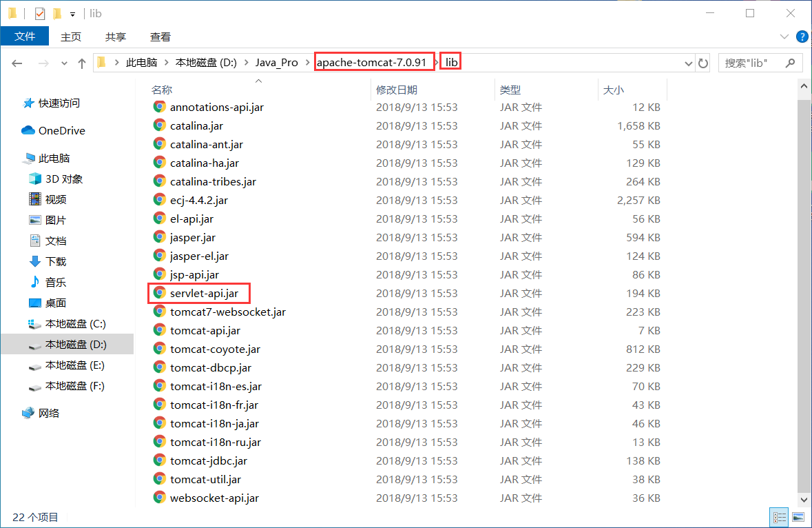
Task: Navigate to Java_Pro breadcrumb
Action: [x=277, y=63]
